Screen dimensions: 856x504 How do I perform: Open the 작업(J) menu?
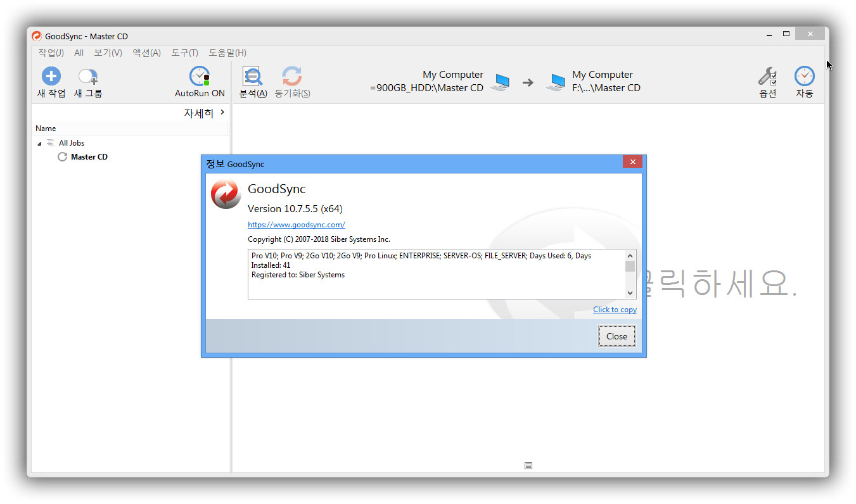[51, 53]
